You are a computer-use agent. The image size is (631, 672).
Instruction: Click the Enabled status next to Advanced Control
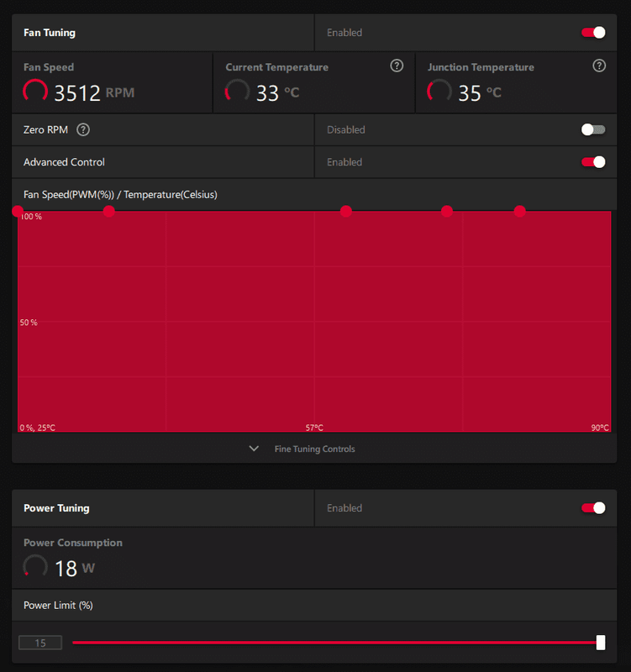[x=344, y=162]
